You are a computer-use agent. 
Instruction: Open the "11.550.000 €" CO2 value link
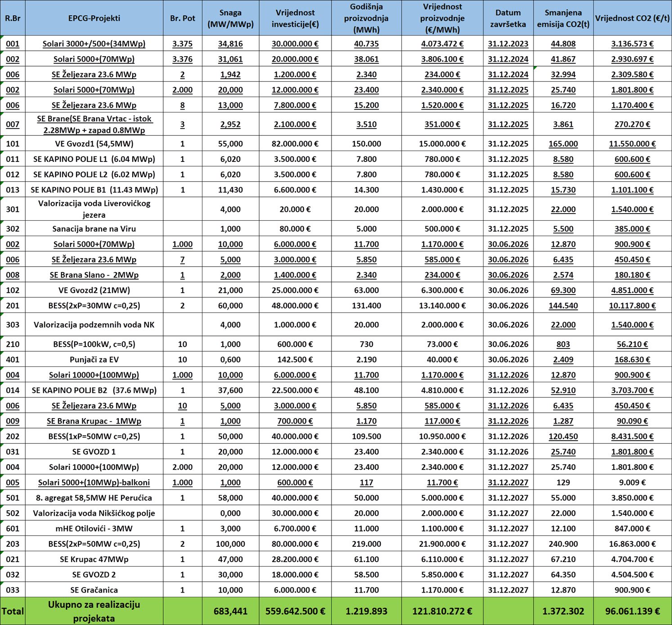pyautogui.click(x=632, y=144)
